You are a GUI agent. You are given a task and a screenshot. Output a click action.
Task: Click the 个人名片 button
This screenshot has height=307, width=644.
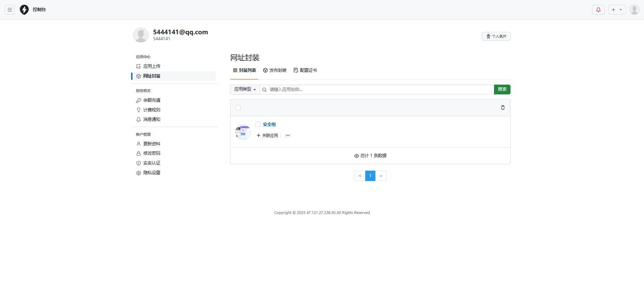(496, 36)
